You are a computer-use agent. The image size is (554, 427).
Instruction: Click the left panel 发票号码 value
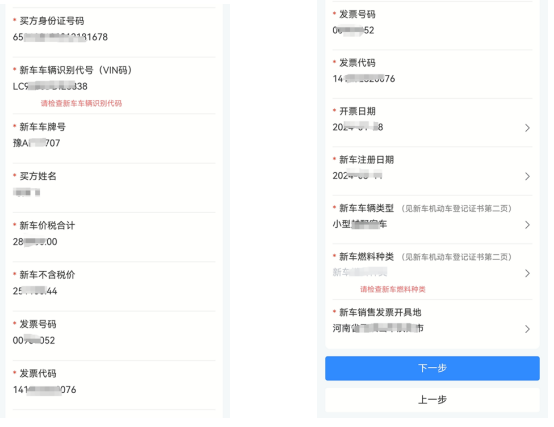(34, 340)
